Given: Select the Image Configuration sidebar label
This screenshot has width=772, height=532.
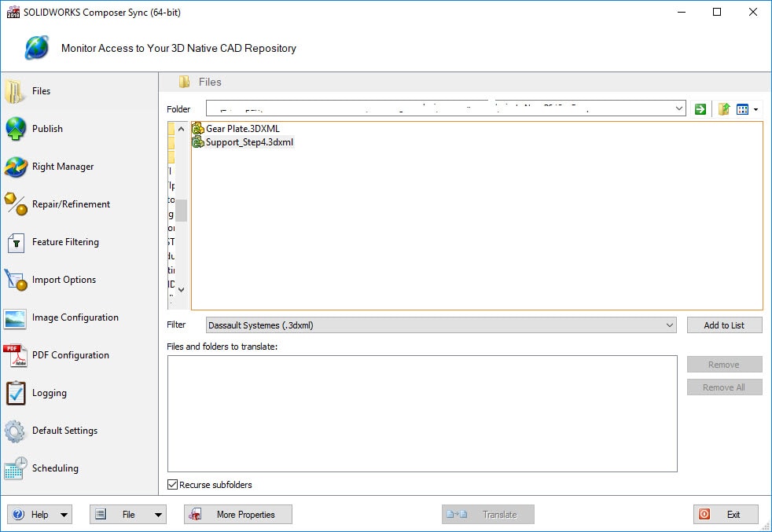Looking at the screenshot, I should 75,317.
